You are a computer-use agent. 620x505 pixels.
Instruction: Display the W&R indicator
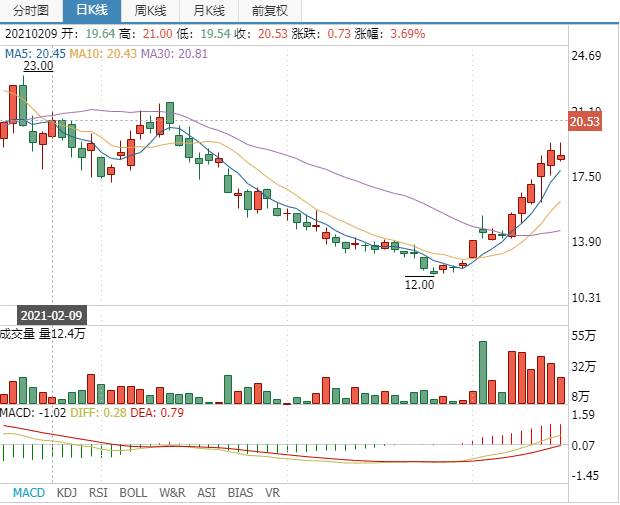point(172,493)
